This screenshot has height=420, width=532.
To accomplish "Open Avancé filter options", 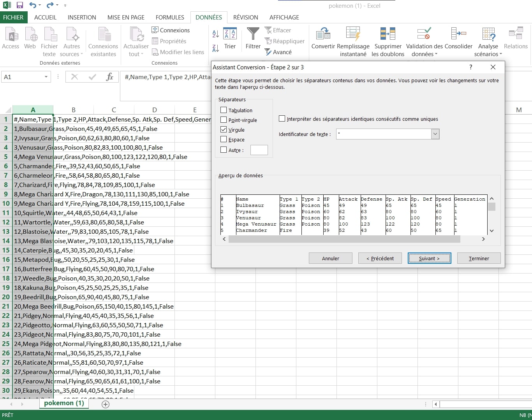I will pos(278,52).
